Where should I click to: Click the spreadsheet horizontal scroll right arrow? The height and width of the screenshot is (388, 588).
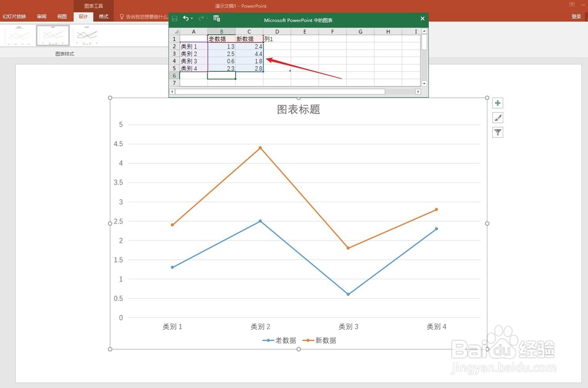pos(418,92)
